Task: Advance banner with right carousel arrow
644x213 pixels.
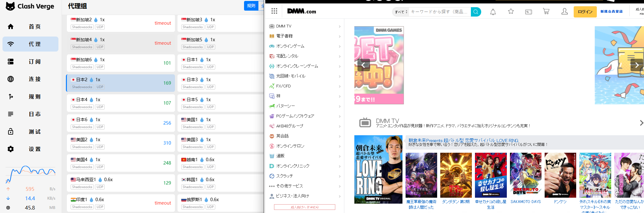Action: 637,65
